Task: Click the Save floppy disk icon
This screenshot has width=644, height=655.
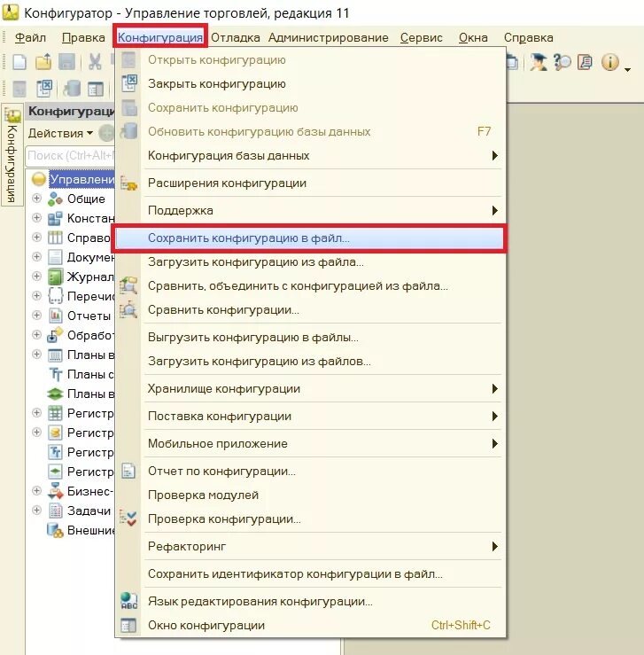Action: click(x=66, y=62)
